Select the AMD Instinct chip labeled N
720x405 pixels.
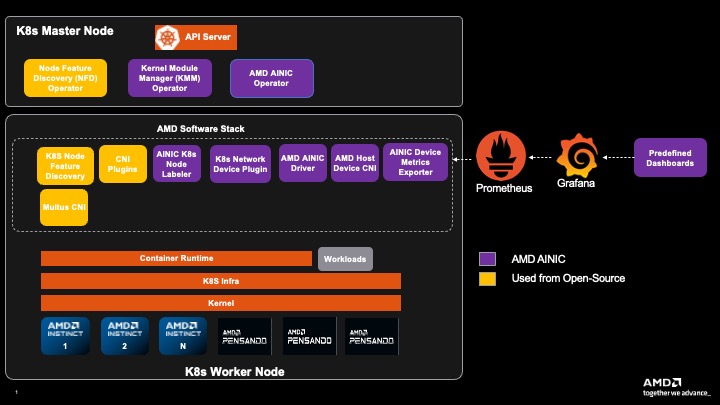(x=183, y=336)
